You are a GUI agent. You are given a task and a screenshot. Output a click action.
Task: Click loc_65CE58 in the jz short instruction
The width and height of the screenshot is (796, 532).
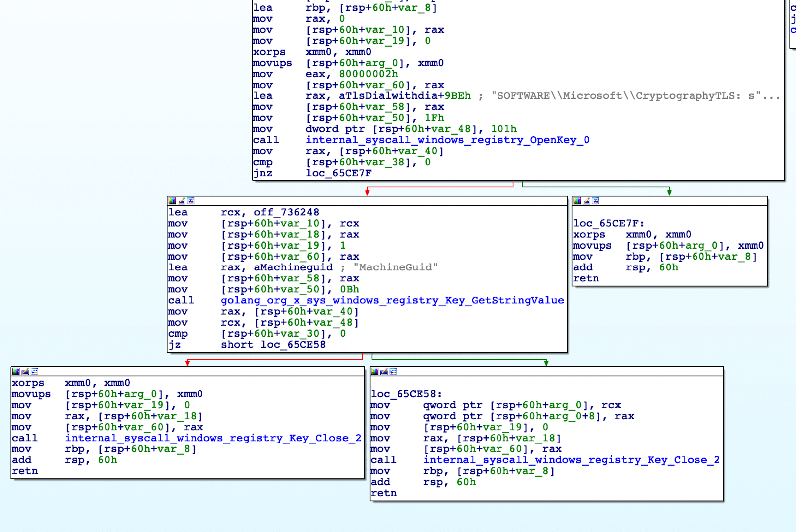[x=293, y=345]
